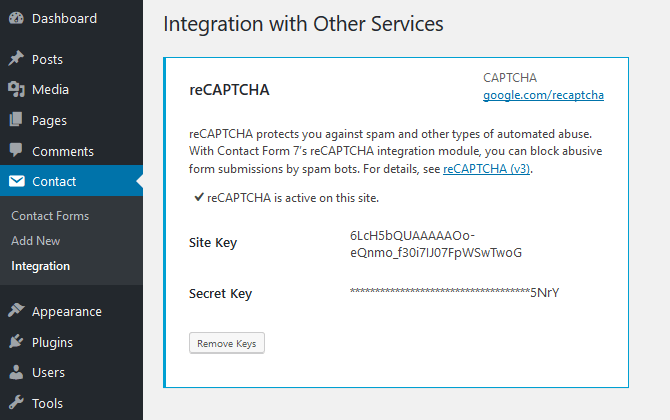Open the Integration submenu item

(41, 266)
